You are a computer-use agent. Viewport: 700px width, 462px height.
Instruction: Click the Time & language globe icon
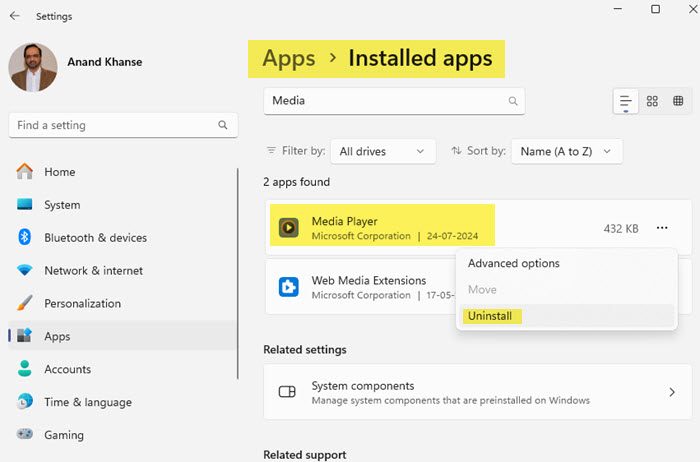pos(25,401)
